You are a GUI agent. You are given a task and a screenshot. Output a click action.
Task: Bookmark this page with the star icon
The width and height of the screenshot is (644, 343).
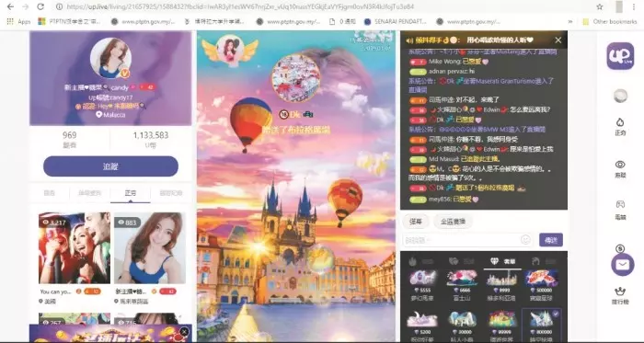click(600, 6)
